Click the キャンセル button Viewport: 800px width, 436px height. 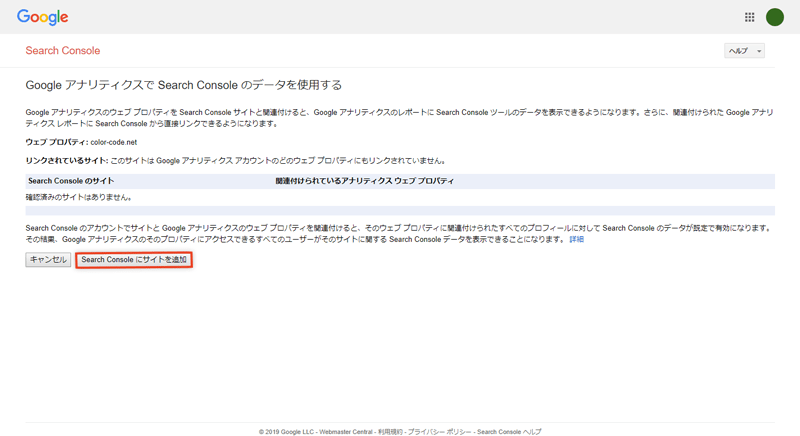tap(48, 260)
